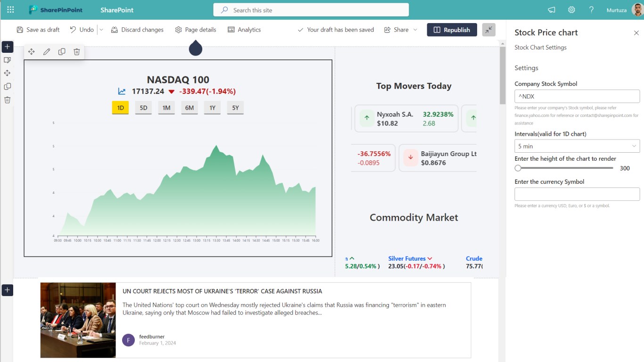
Task: Expand the Undo options chevron
Action: tap(101, 30)
